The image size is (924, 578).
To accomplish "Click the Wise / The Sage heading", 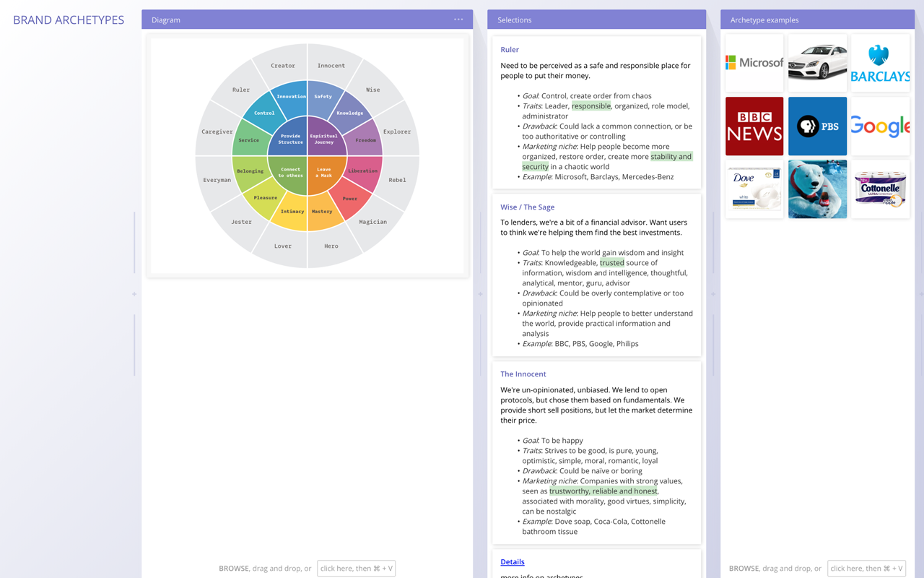I will pos(527,206).
